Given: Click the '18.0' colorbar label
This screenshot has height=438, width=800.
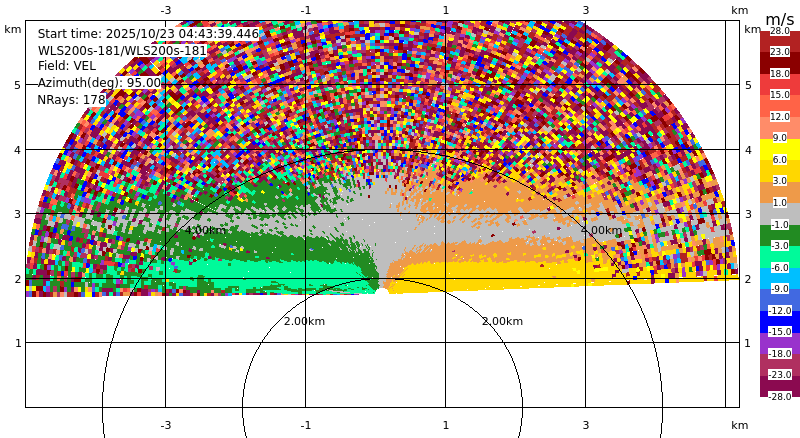Looking at the screenshot, I should [x=780, y=74].
